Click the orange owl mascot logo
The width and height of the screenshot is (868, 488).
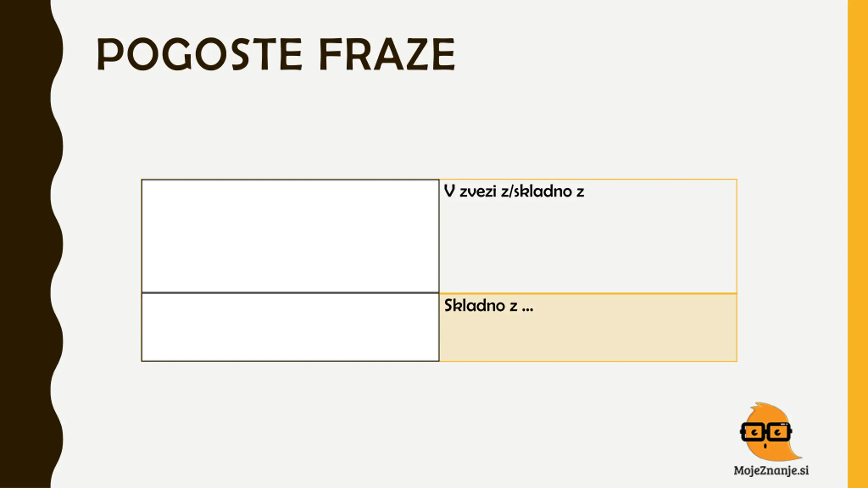(771, 432)
